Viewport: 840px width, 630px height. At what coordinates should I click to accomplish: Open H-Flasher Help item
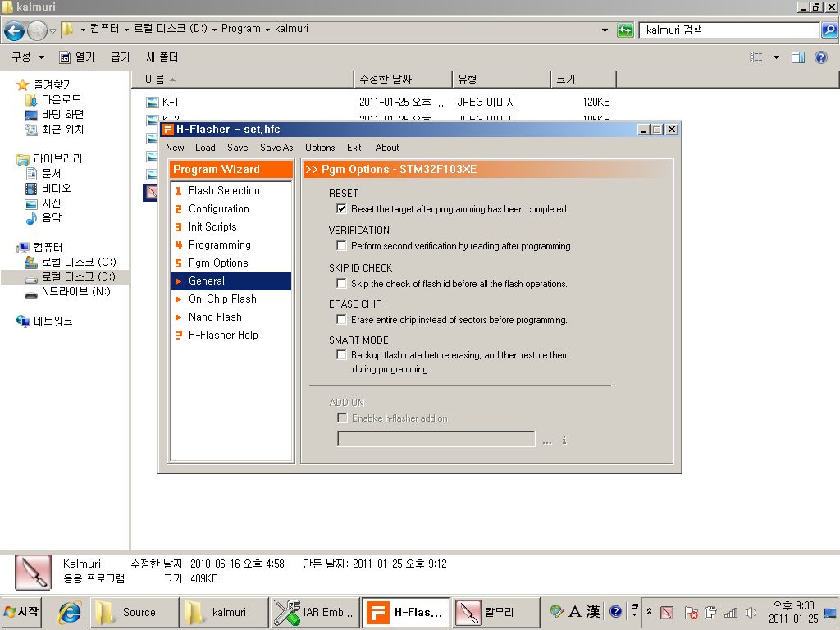click(x=223, y=336)
